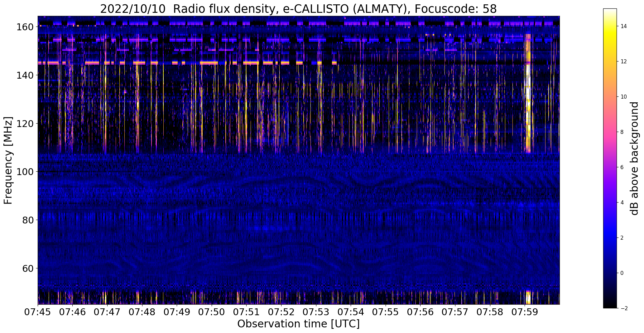Click the colorbar tick label 6
The image size is (644, 333).
tap(622, 167)
